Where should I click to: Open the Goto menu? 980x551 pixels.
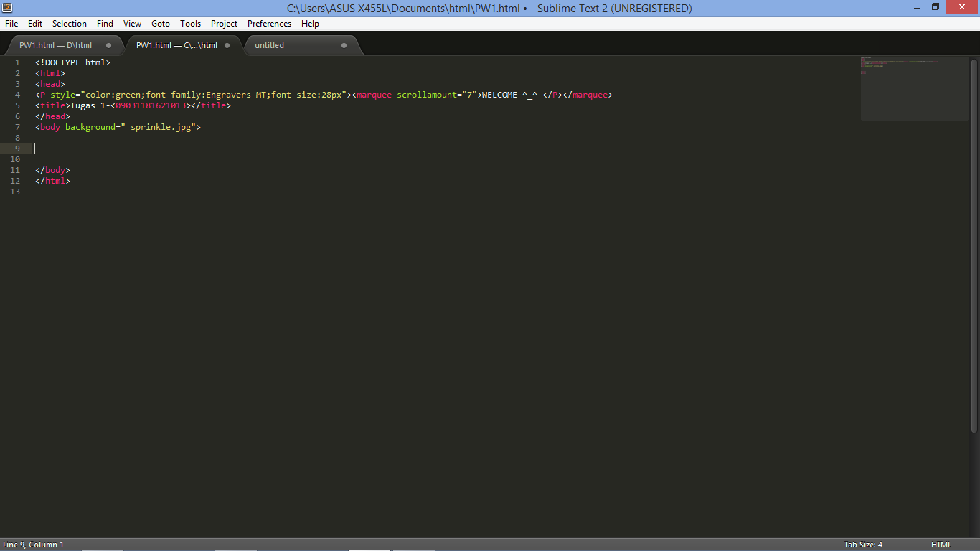[x=160, y=23]
